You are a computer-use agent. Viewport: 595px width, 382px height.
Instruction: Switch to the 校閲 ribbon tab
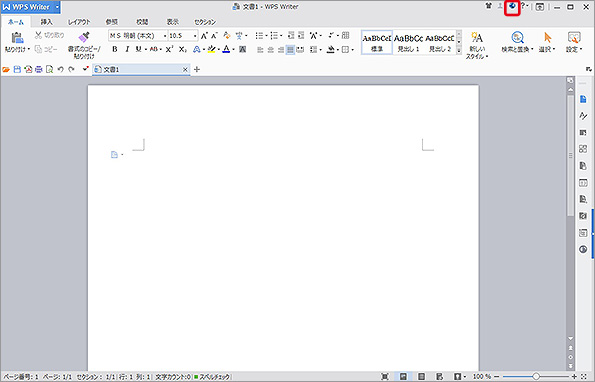tap(142, 22)
